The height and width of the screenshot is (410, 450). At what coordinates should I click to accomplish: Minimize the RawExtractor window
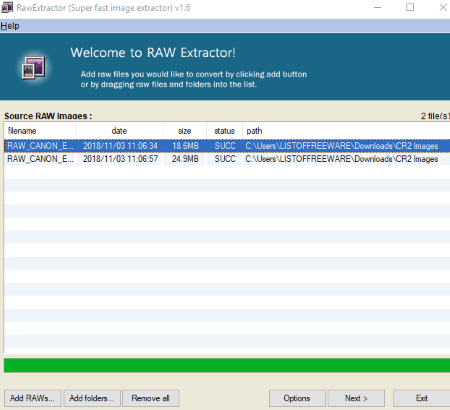(x=377, y=7)
